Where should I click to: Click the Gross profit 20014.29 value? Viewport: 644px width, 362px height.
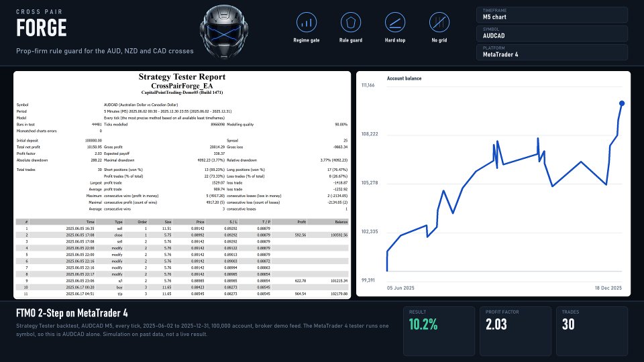tap(217, 147)
